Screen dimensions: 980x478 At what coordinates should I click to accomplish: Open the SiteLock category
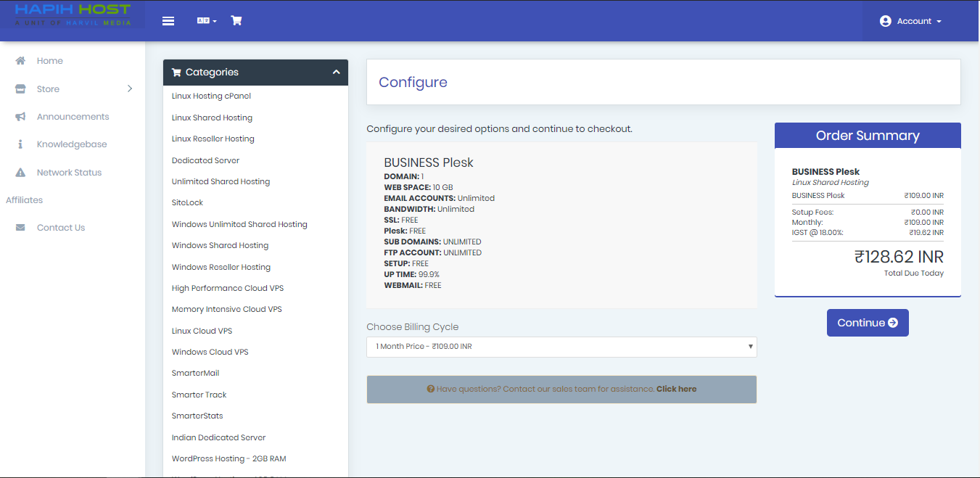pos(188,202)
